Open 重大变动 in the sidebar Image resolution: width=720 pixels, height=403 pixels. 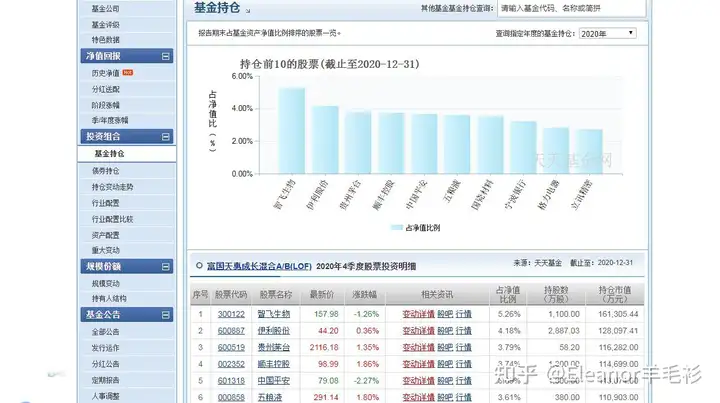pyautogui.click(x=105, y=251)
